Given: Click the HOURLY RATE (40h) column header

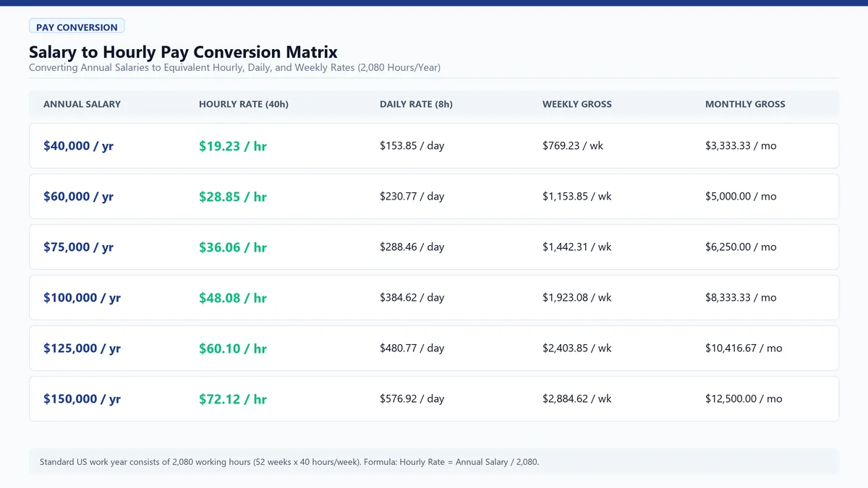Looking at the screenshot, I should coord(244,104).
